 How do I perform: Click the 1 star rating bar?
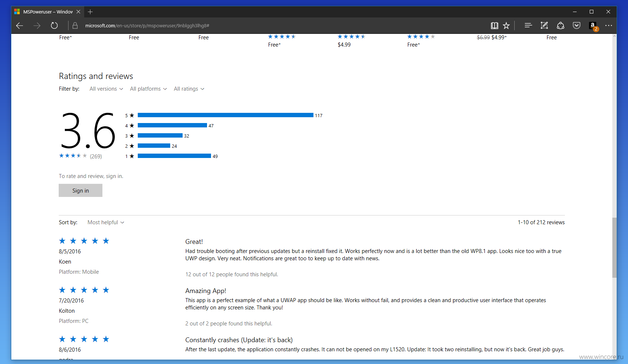pos(174,156)
